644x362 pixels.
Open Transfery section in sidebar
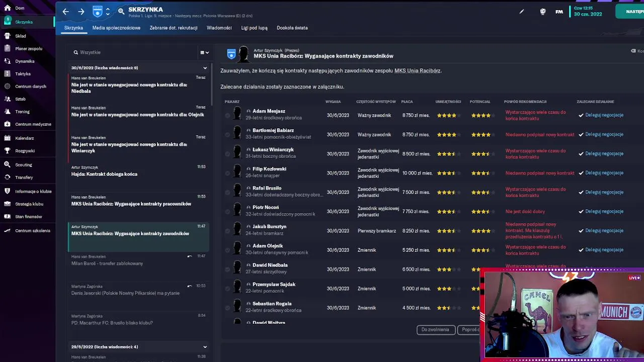tap(24, 177)
